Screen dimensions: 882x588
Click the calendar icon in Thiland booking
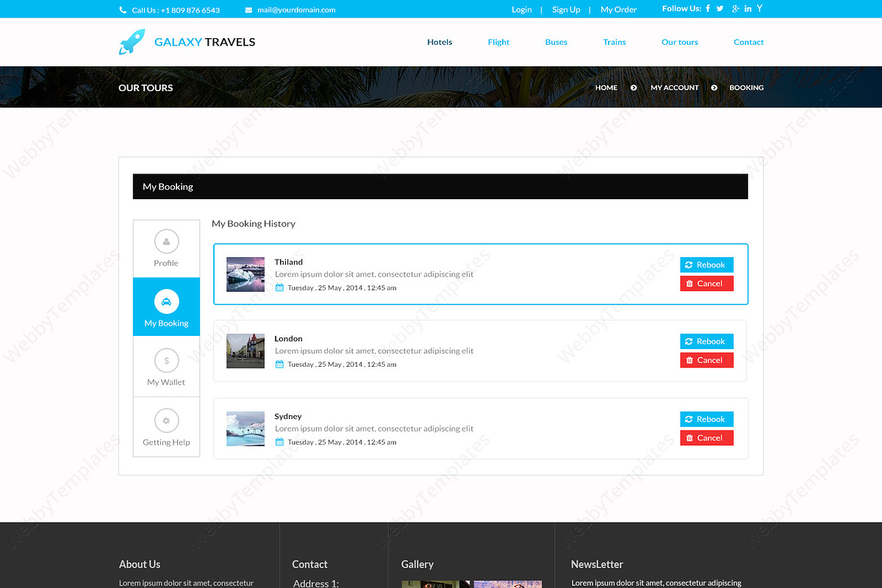tap(279, 287)
